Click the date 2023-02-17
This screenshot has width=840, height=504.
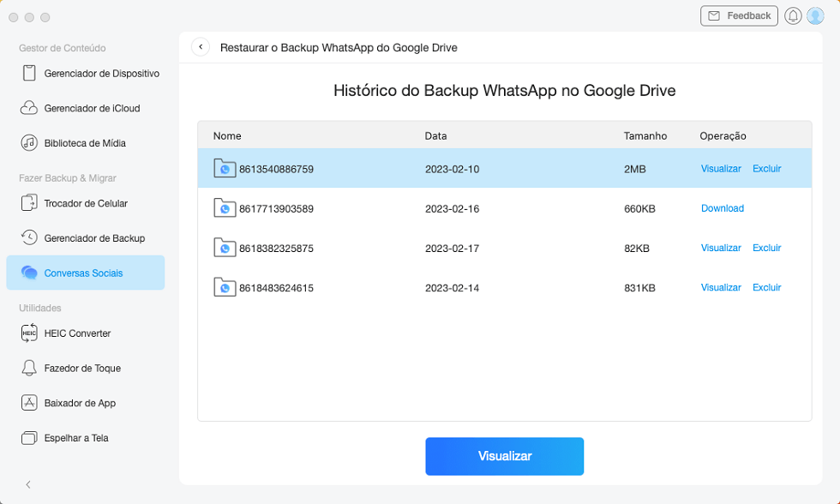[x=453, y=249]
